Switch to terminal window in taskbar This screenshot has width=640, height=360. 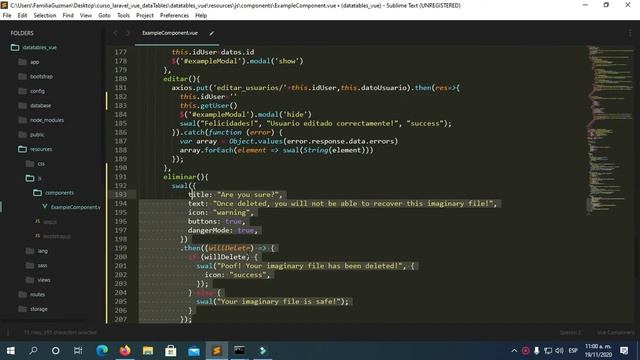pyautogui.click(x=240, y=351)
